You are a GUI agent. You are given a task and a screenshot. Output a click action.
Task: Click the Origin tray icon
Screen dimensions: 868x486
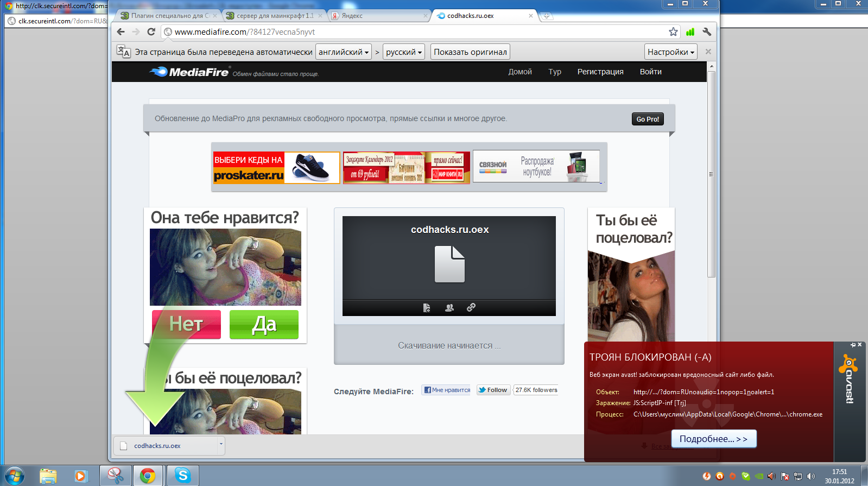733,476
